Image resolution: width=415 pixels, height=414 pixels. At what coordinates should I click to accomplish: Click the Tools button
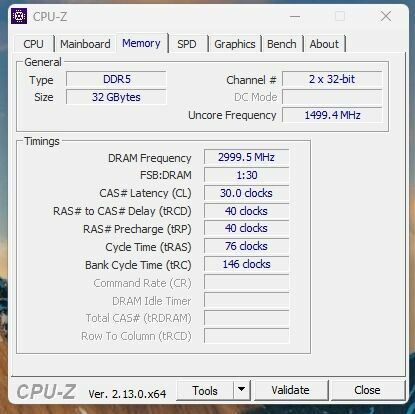(x=205, y=390)
